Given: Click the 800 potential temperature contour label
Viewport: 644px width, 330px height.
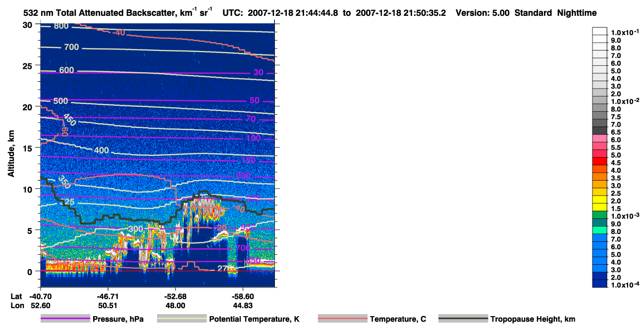Looking at the screenshot, I should [61, 26].
